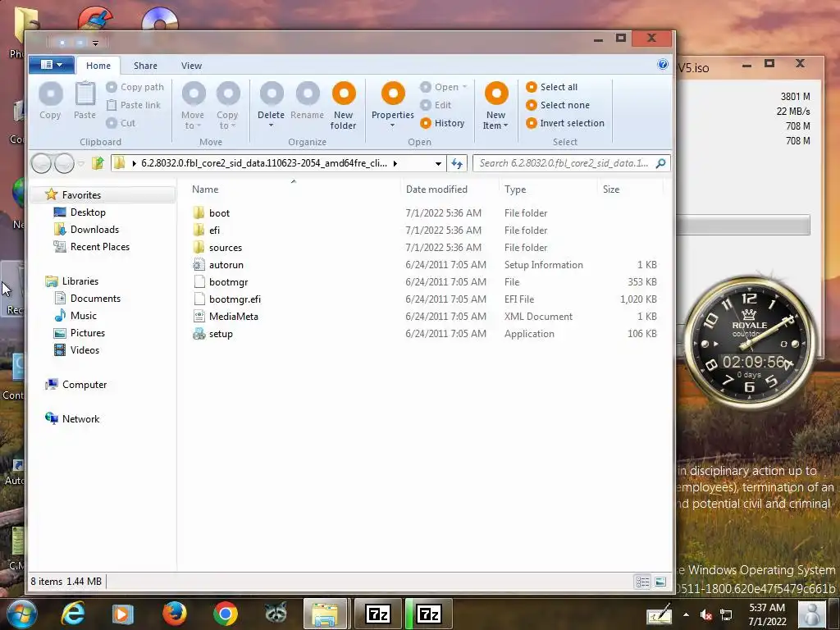Image resolution: width=840 pixels, height=630 pixels.
Task: Select the autorun file
Action: [x=226, y=265]
